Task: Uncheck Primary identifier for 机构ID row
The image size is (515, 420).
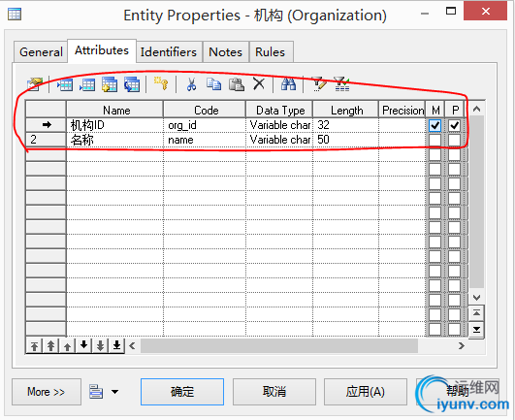Action: 454,125
